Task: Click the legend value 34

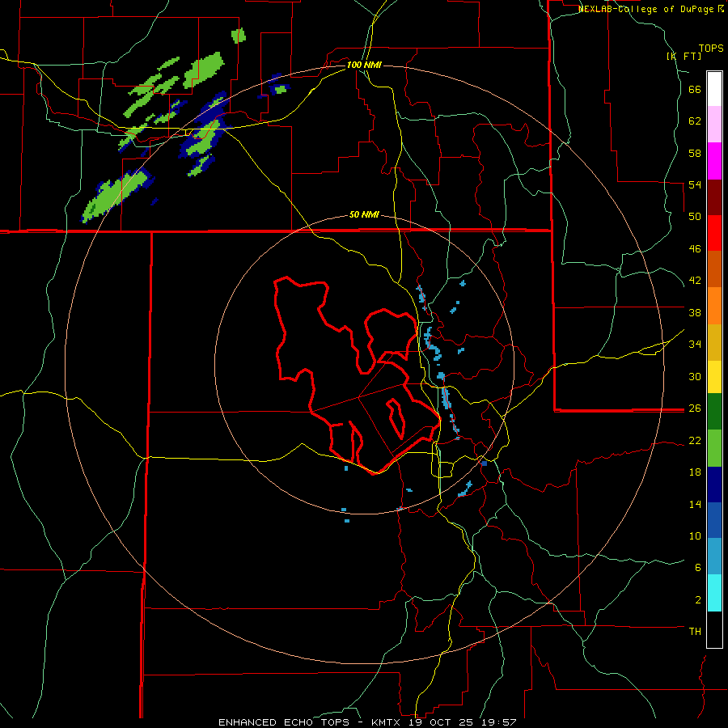Action: (x=695, y=345)
